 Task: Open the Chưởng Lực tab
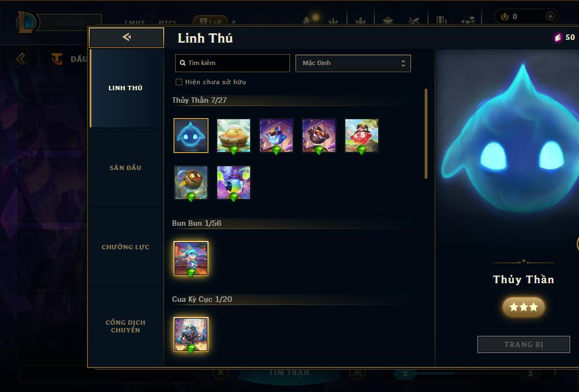point(125,247)
